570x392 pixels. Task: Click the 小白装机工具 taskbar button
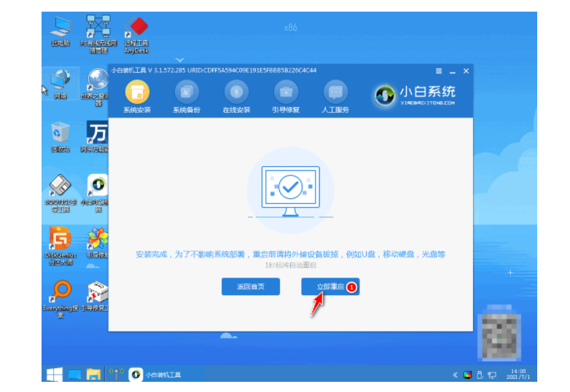(x=156, y=375)
